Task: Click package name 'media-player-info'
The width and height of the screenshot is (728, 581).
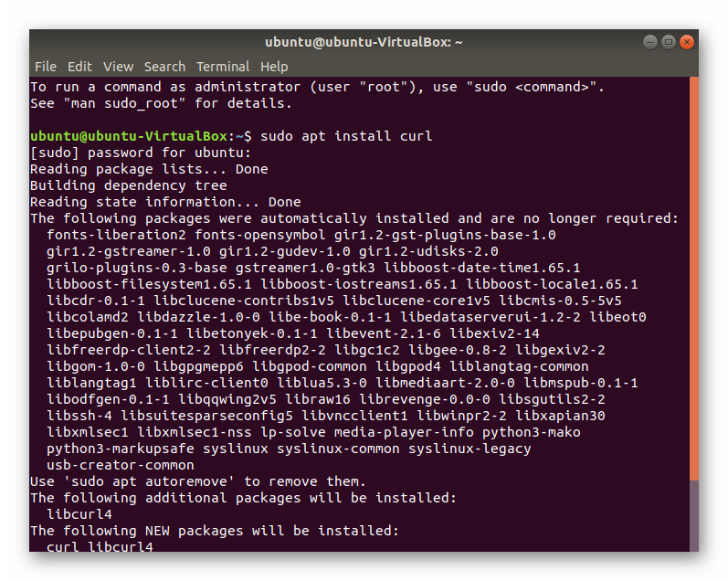Action: pyautogui.click(x=404, y=432)
